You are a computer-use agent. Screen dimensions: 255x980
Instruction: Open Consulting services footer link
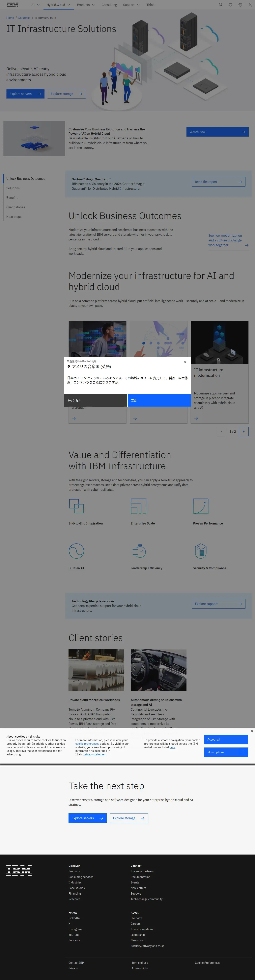[x=81, y=877]
